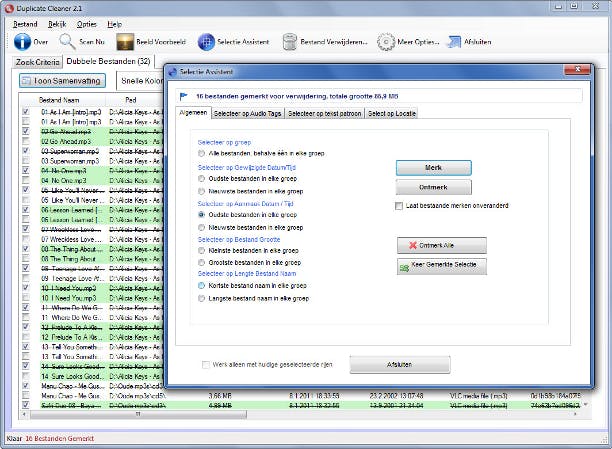This screenshot has width=612, height=449.
Task: Select Alle bestanden behalve één in elke groep
Action: [201, 153]
